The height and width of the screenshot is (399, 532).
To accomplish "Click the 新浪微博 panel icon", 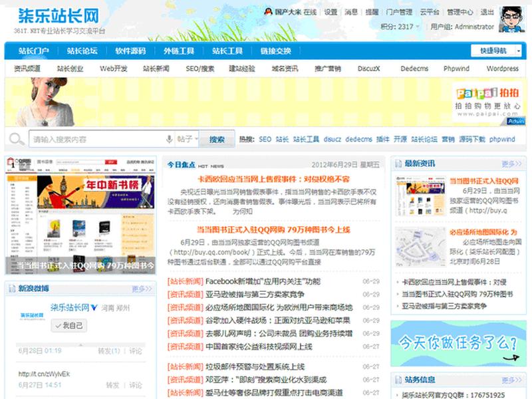I will click(12, 289).
